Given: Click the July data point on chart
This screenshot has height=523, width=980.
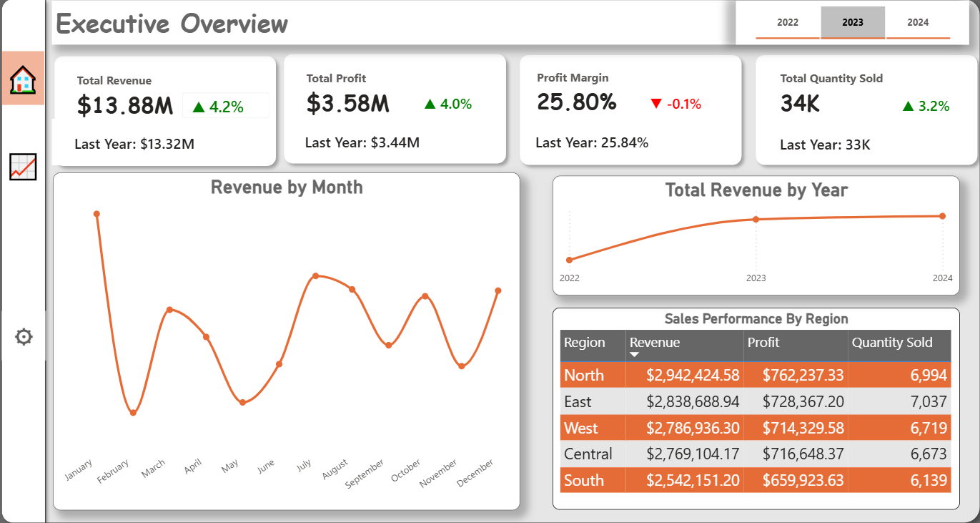Looking at the screenshot, I should [315, 276].
